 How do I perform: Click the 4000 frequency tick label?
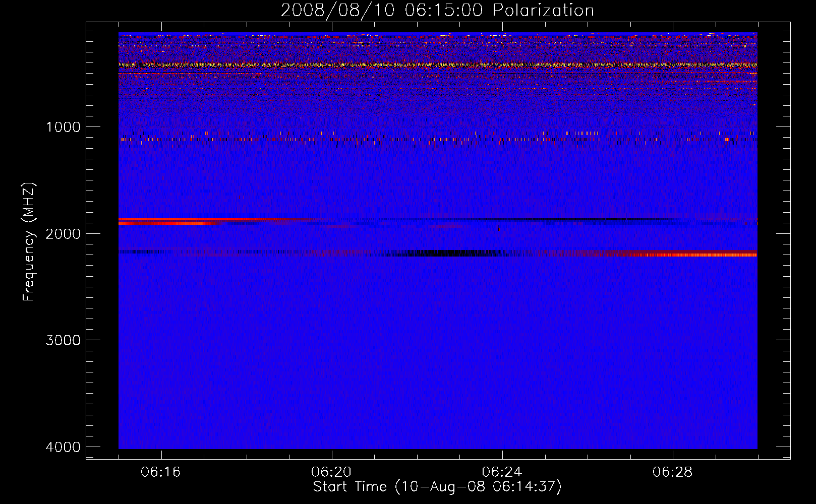click(x=63, y=447)
